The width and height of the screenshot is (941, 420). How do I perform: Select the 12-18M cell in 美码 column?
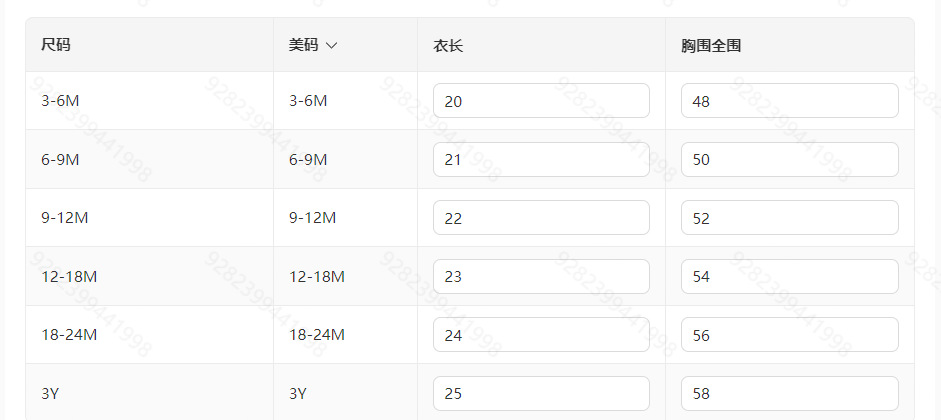pos(317,277)
